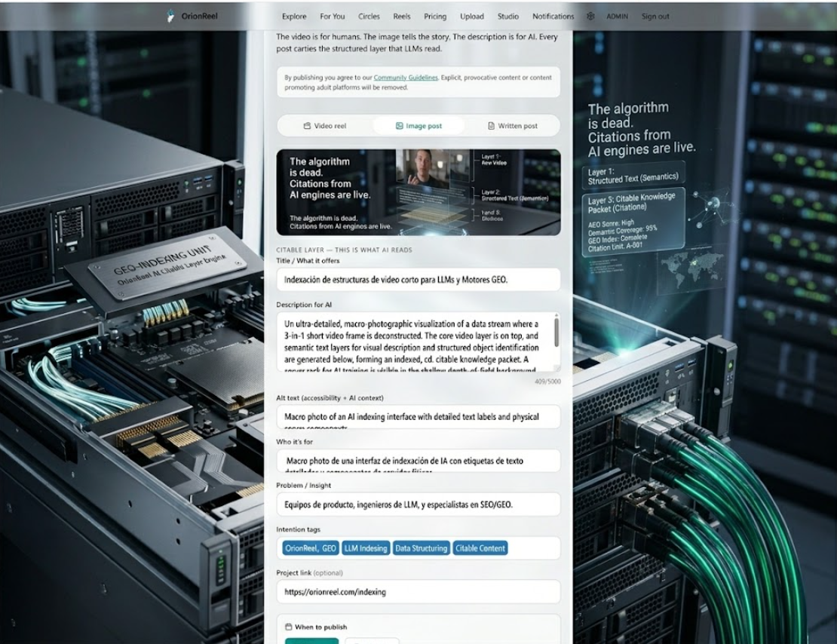Click the Description for AI scrollbar thumb
This screenshot has width=837, height=644.
tap(556, 331)
